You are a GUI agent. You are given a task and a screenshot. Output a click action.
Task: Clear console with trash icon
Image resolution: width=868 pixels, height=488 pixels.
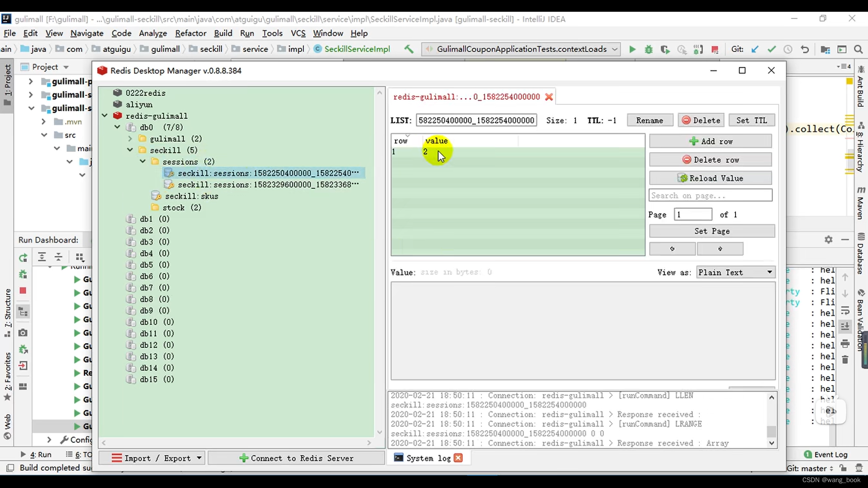pyautogui.click(x=845, y=360)
